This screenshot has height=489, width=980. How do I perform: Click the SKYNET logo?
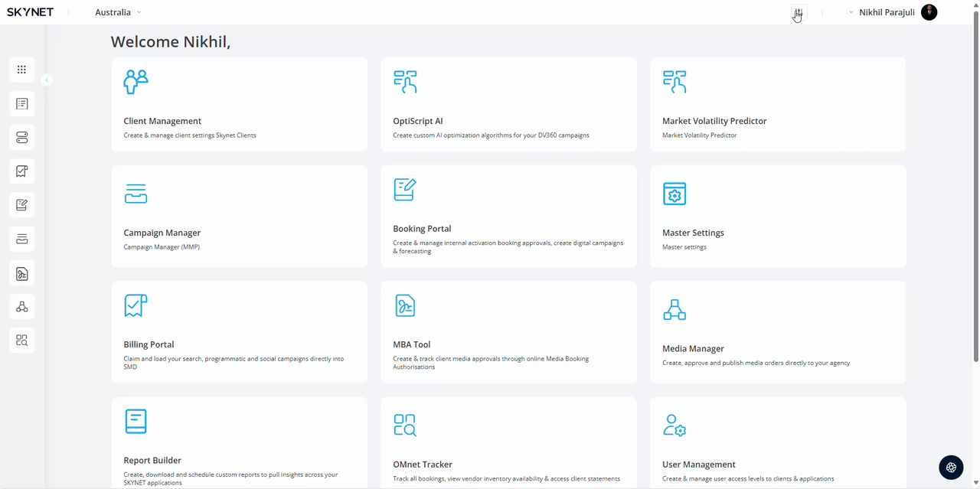point(30,12)
